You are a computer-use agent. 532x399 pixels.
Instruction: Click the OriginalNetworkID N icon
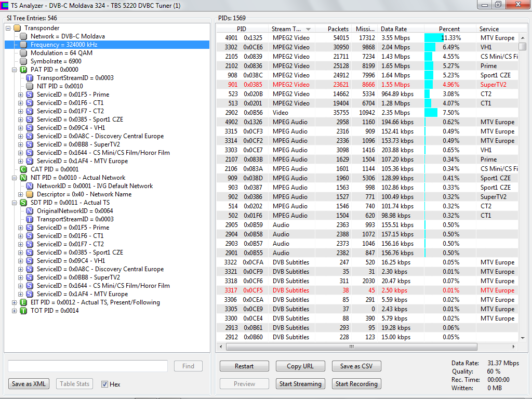tap(30, 211)
